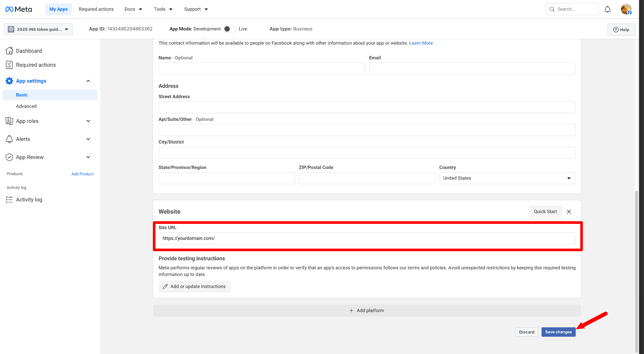Open the Docs menu
Screen dimensions: 644x354
(x=133, y=9)
